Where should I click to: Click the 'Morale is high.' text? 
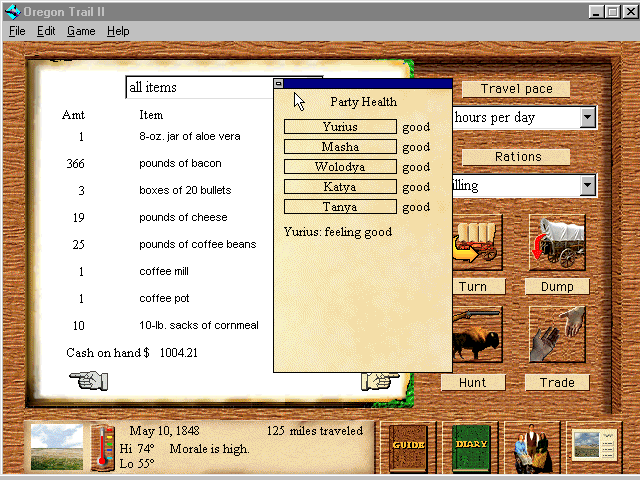tap(209, 449)
